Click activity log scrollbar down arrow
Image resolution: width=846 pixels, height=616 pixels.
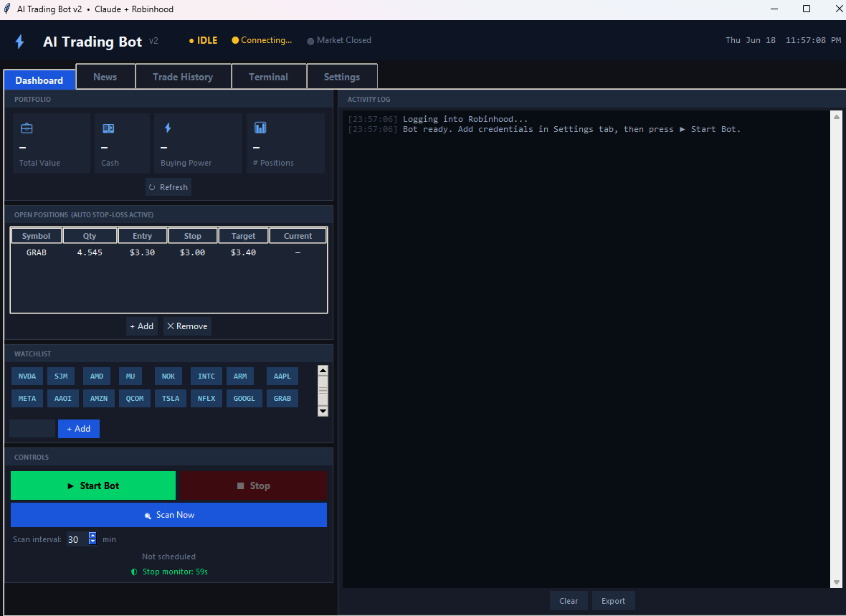tap(837, 582)
